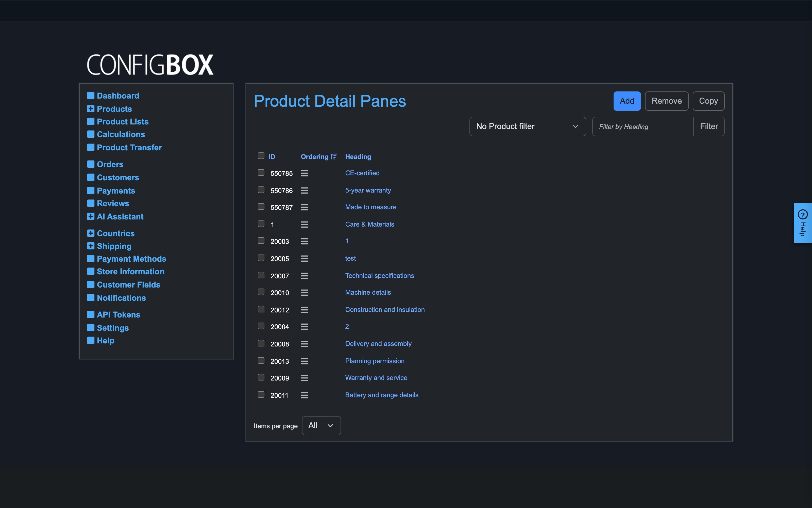Click the drag handle in row 20005
812x508 pixels.
(304, 258)
